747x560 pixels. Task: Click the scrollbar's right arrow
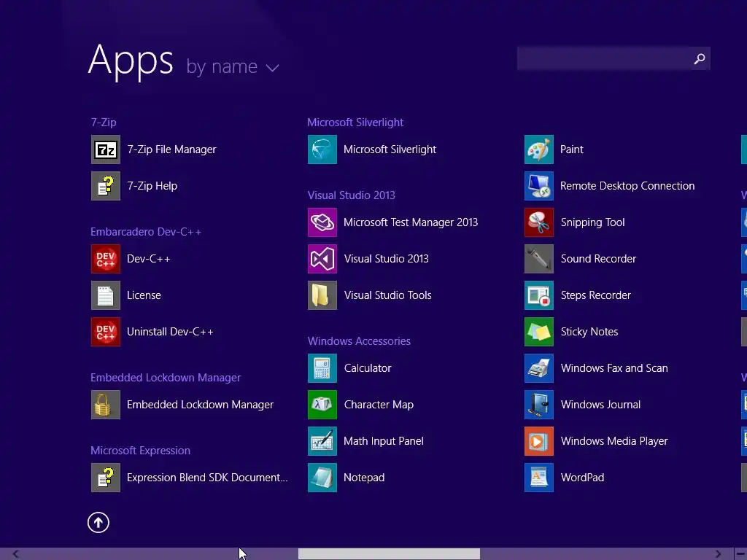click(x=718, y=554)
